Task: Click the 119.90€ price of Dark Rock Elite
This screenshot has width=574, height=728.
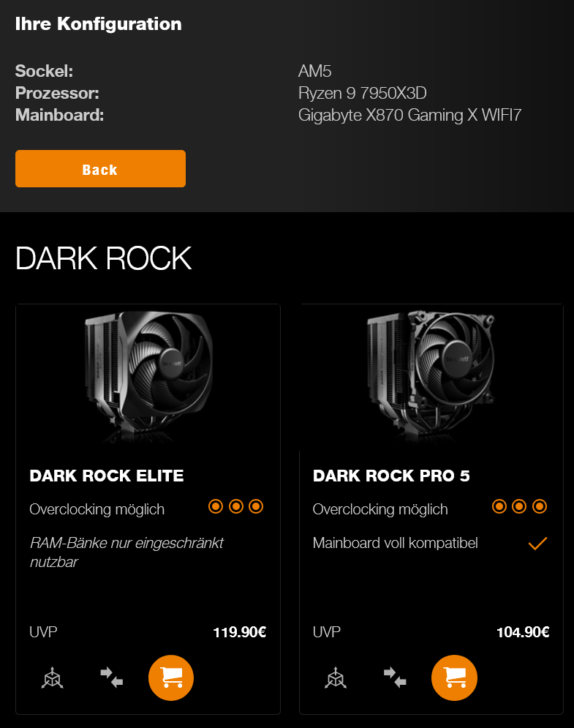Action: pyautogui.click(x=239, y=632)
